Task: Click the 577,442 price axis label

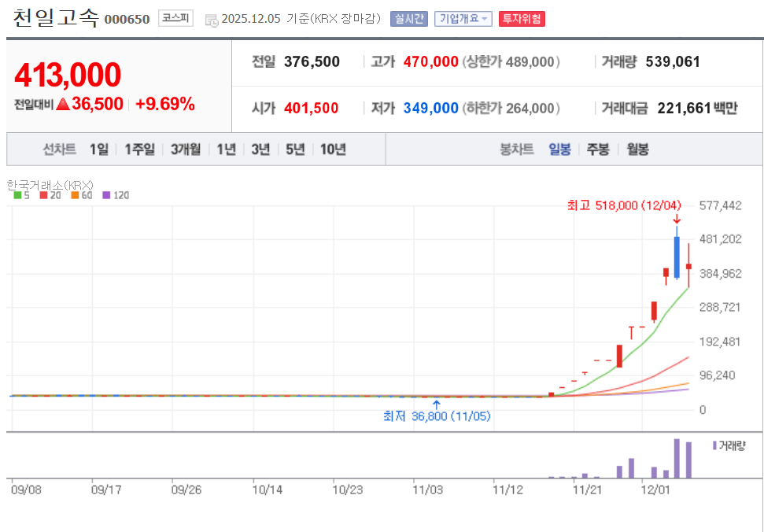Action: [x=720, y=205]
